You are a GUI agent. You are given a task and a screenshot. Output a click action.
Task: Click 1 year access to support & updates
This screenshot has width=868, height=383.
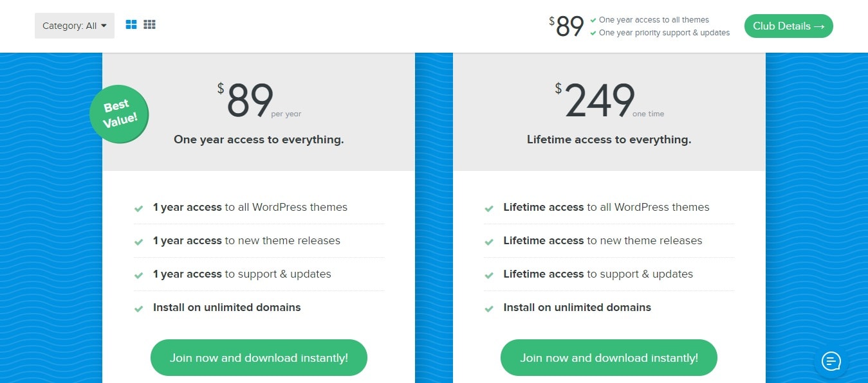(242, 274)
